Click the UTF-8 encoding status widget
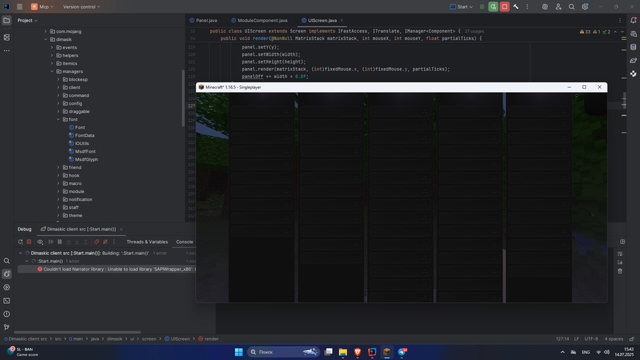640x360 pixels. click(x=591, y=339)
